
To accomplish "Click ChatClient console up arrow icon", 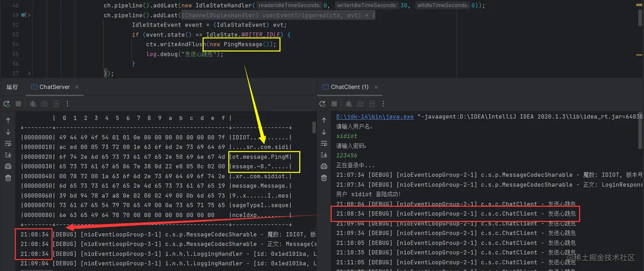I will 324,121.
